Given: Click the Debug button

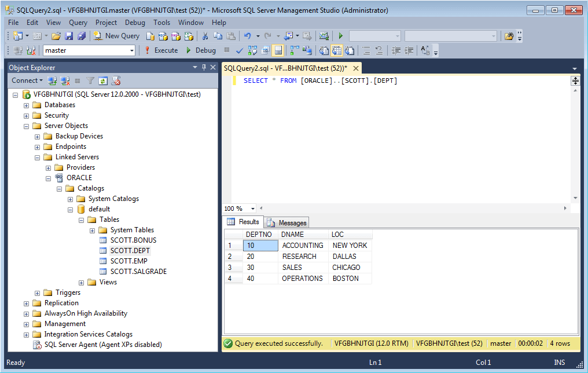Looking at the screenshot, I should pos(201,50).
